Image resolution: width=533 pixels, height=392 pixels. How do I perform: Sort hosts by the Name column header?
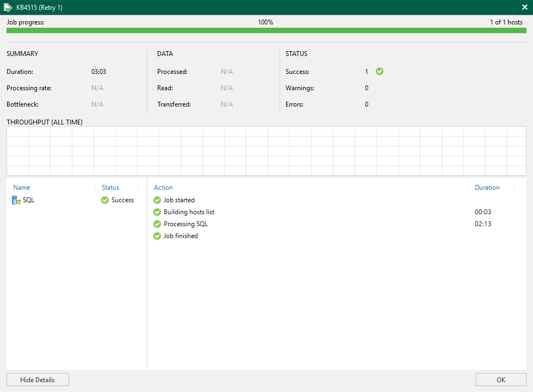click(22, 188)
